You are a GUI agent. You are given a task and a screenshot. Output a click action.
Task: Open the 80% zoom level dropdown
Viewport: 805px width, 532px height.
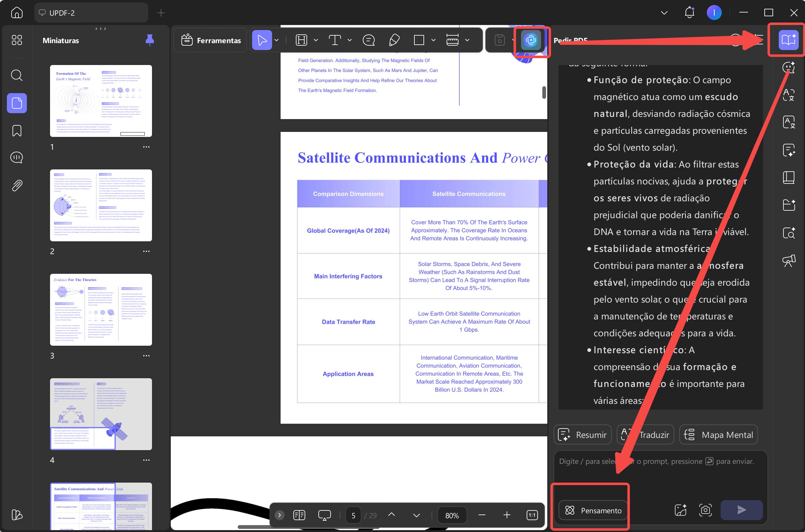[452, 515]
